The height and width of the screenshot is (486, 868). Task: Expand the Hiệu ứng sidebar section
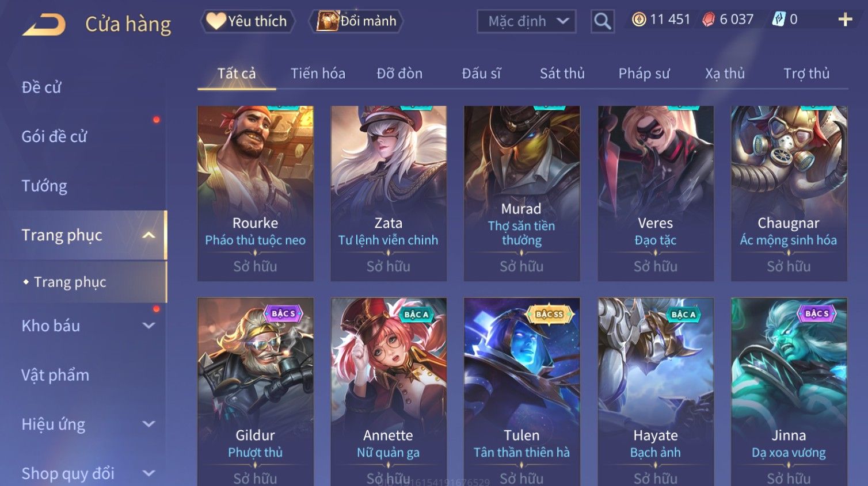coord(149,424)
